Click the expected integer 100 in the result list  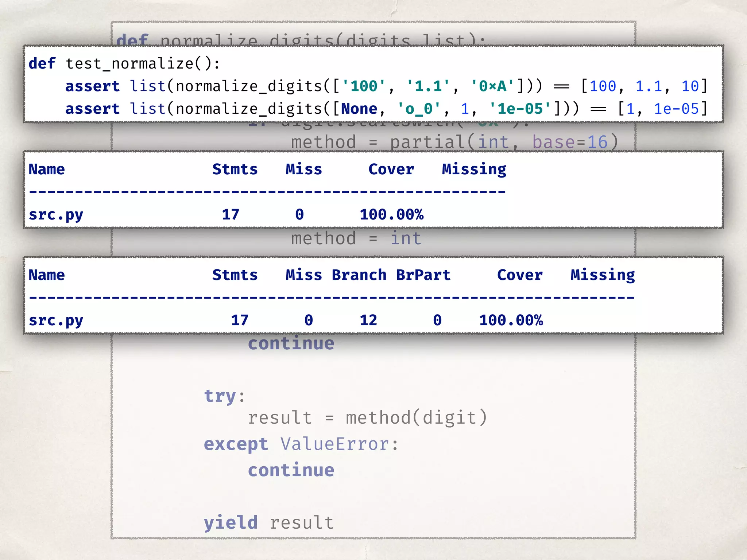coord(603,86)
